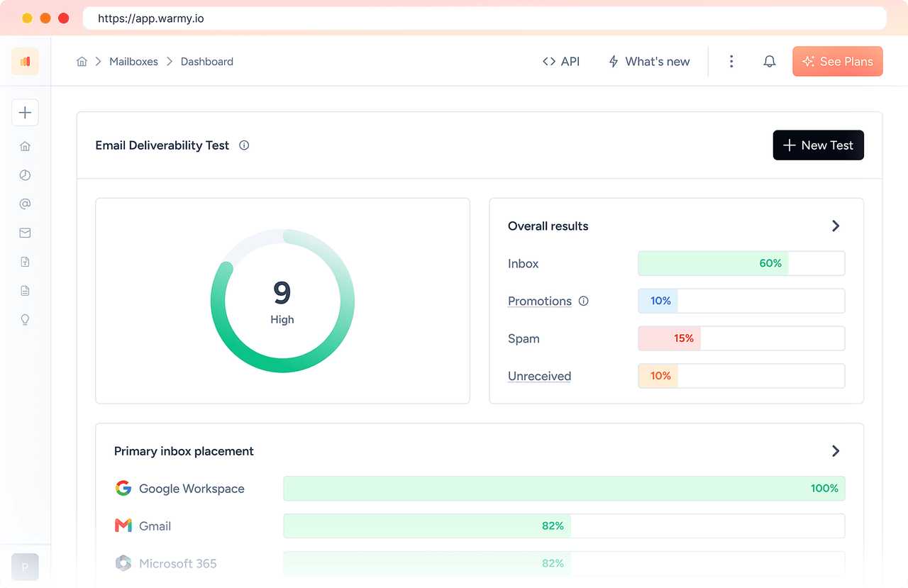Click the breadcrumb home icon
This screenshot has height=588, width=908.
click(x=82, y=62)
